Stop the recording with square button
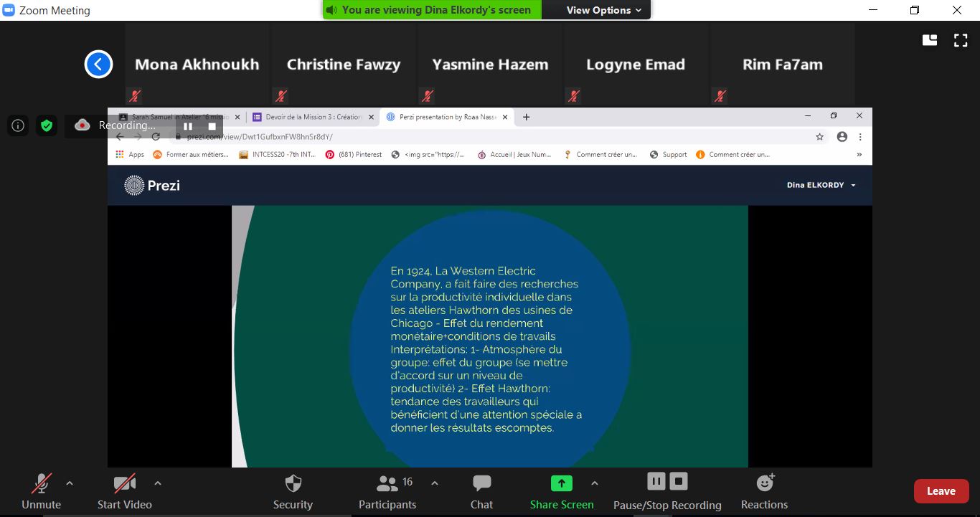 point(679,481)
